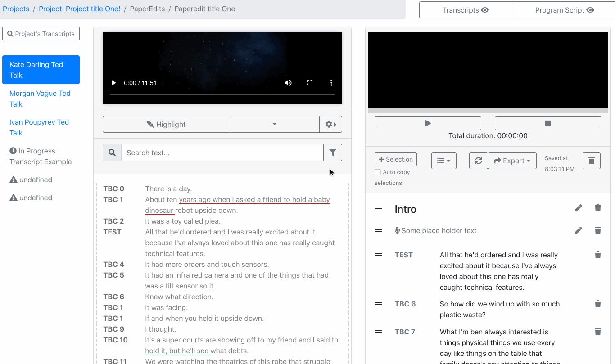Open the highlight label dropdown arrow

(274, 124)
